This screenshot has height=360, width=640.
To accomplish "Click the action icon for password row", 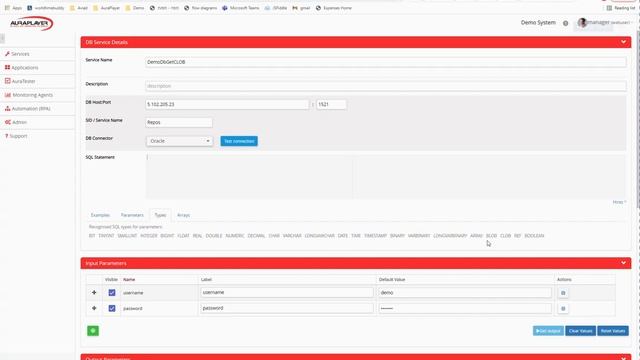I will pos(563,309).
